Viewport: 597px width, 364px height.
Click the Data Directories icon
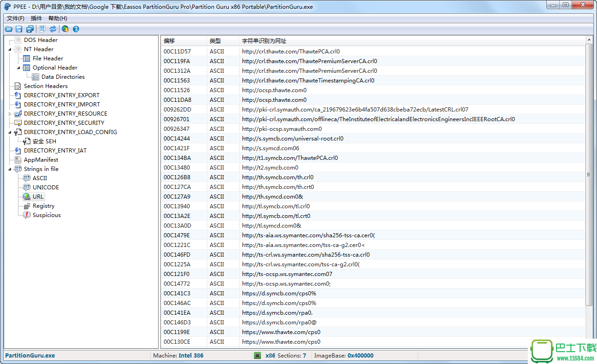(35, 77)
